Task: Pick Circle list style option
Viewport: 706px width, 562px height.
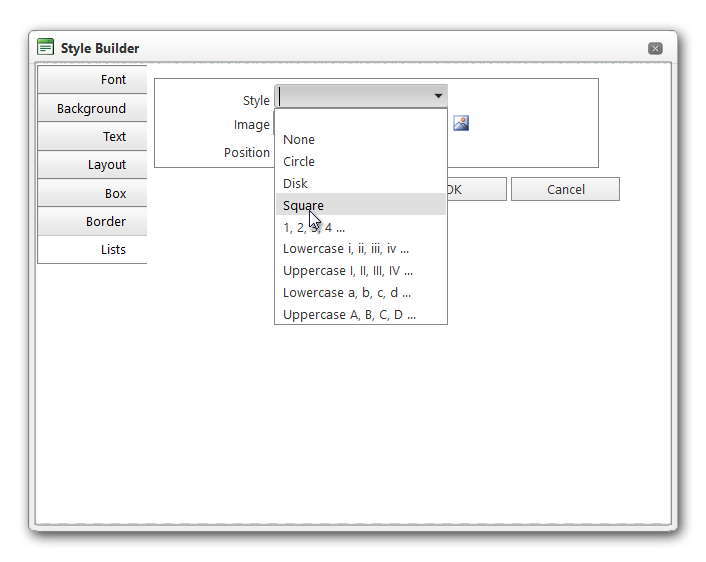Action: 299,162
